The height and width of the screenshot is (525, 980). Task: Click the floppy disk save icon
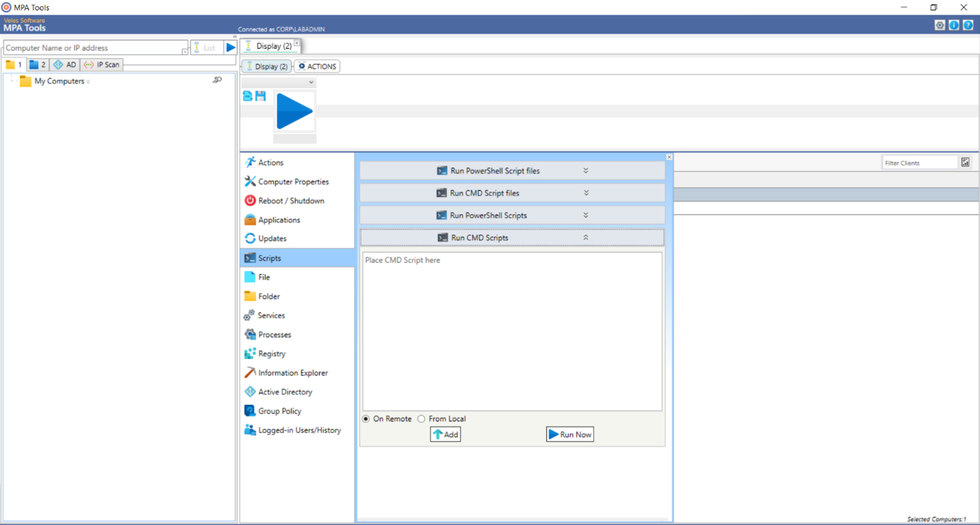point(261,96)
